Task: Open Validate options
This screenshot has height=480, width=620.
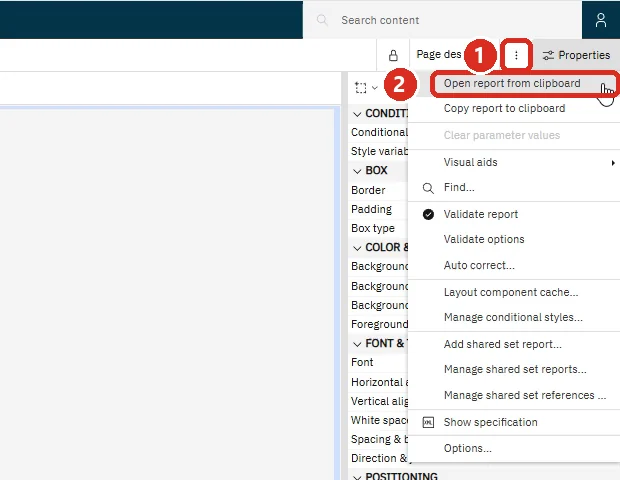Action: [x=514, y=239]
